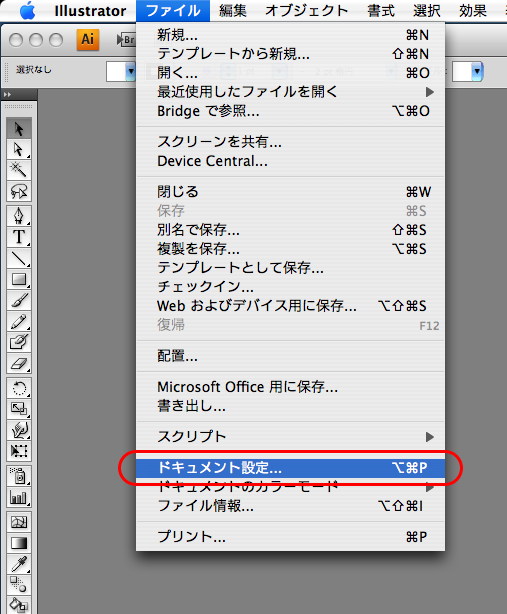Click the ファイル menu
The image size is (507, 614).
[173, 11]
